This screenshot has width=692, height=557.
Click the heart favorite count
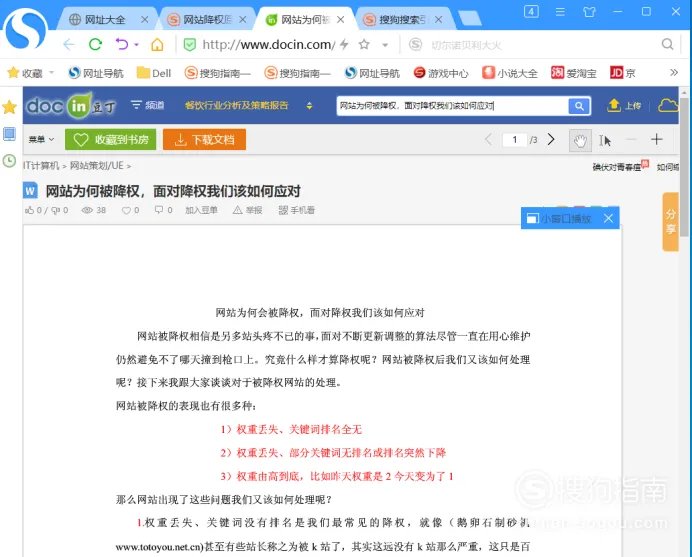click(130, 211)
